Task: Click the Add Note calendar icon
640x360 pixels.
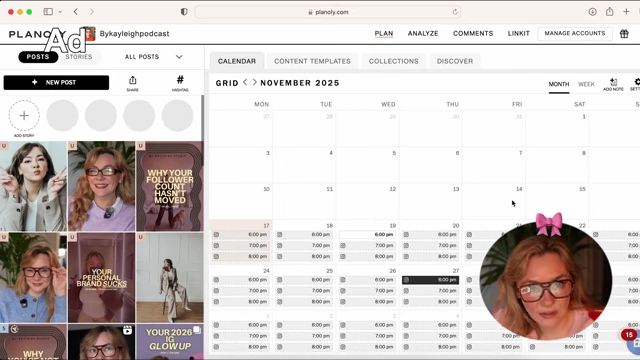Action: [613, 84]
